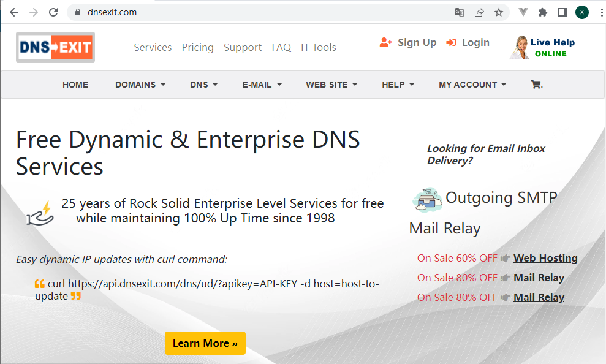Click the hand with lightning bolt icon
Viewport: 606px width, 364px height.
coord(40,213)
